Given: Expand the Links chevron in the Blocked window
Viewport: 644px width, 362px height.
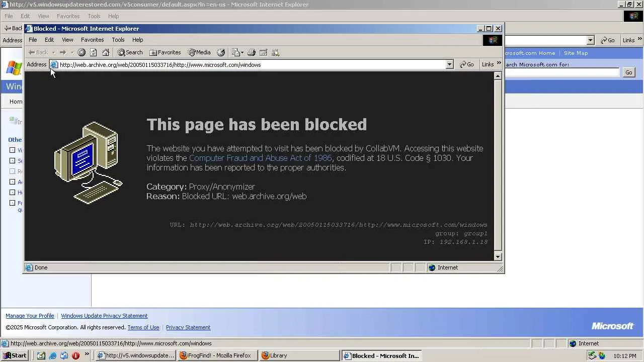Looking at the screenshot, I should click(499, 63).
